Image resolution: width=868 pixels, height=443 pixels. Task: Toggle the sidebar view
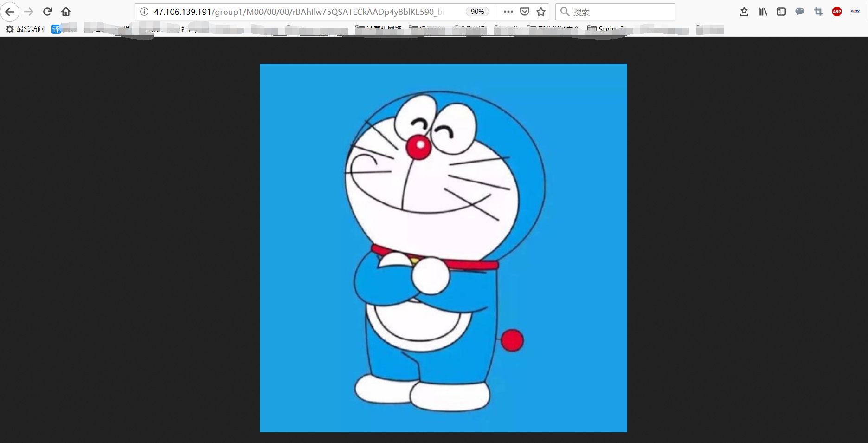point(781,12)
